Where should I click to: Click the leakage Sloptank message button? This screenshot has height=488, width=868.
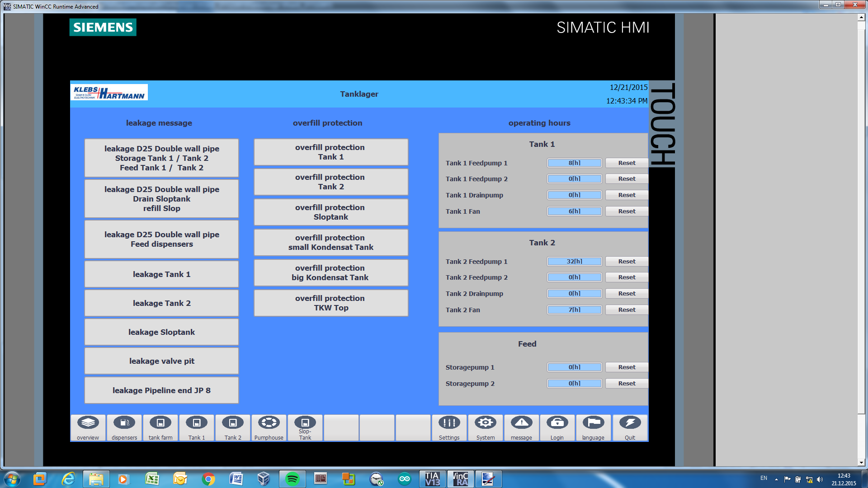coord(161,332)
